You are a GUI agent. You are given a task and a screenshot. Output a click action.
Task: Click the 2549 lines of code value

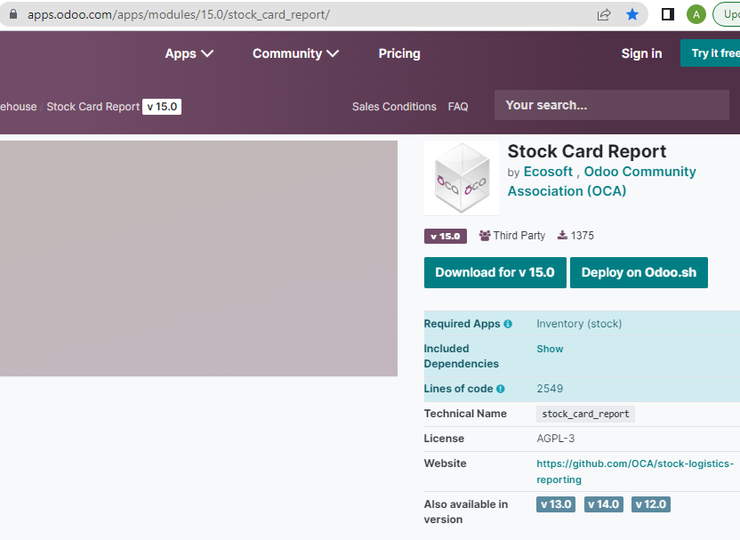[x=550, y=389]
